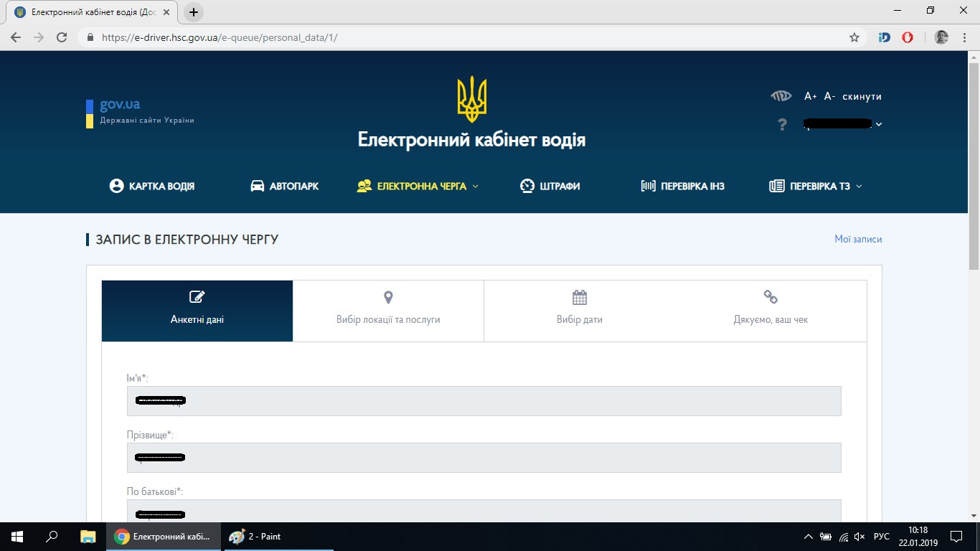Expand the Електронна черга menu
Viewport: 980px width, 551px height.
[x=418, y=186]
